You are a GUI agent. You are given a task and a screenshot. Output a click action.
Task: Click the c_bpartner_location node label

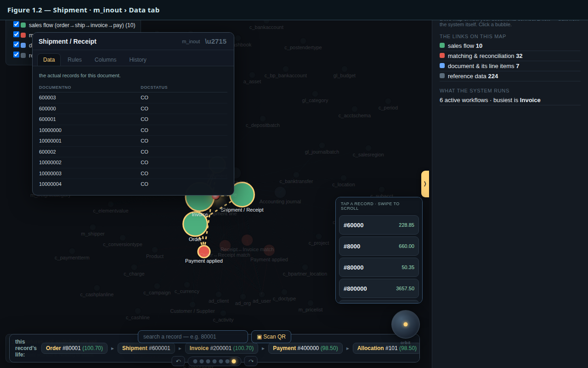pyautogui.click(x=305, y=274)
